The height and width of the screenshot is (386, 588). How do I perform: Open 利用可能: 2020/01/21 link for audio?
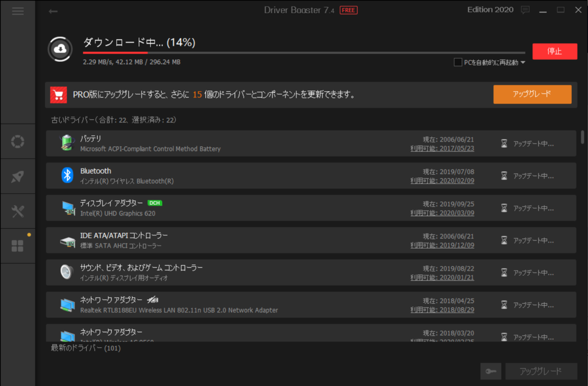click(442, 278)
